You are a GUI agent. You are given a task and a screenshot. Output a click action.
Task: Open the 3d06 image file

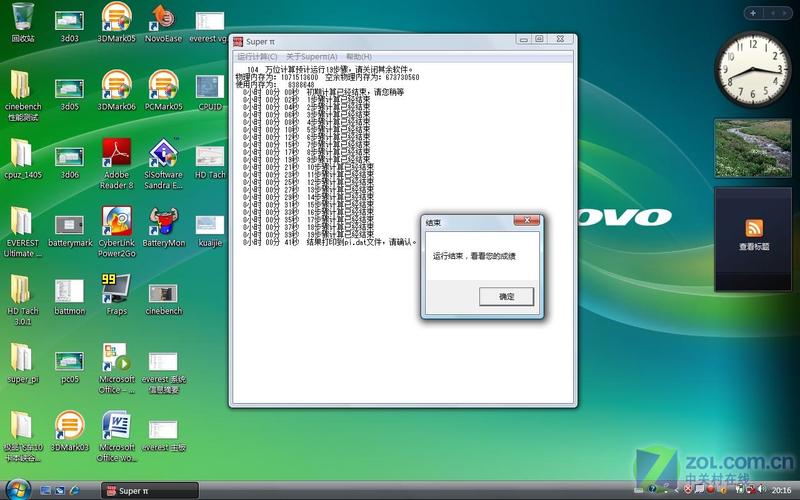pos(69,162)
